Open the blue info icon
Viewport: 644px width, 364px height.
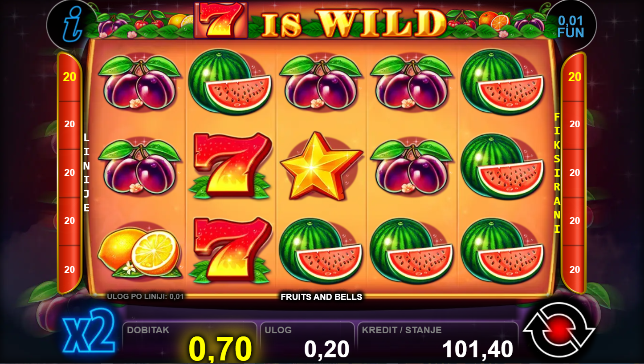point(72,25)
